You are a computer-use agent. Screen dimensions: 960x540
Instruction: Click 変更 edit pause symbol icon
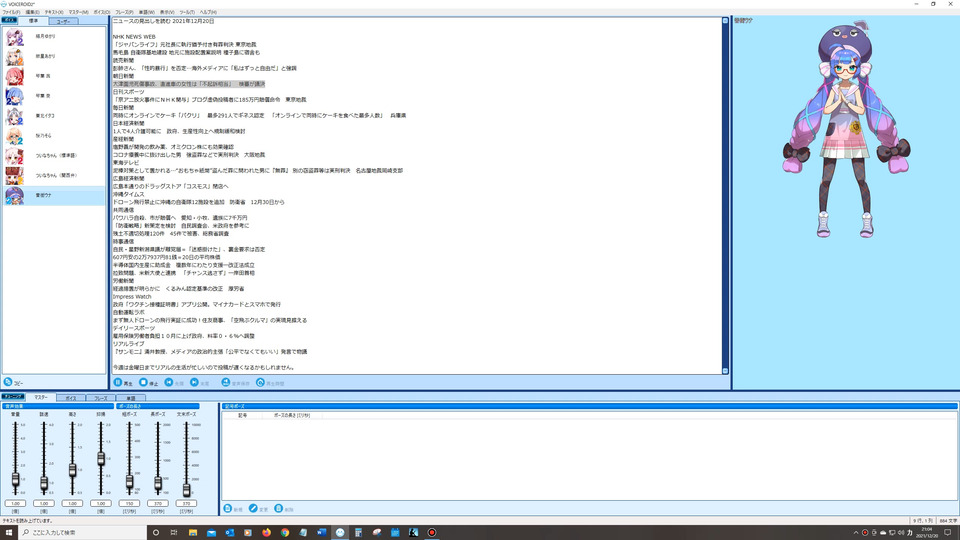point(253,509)
